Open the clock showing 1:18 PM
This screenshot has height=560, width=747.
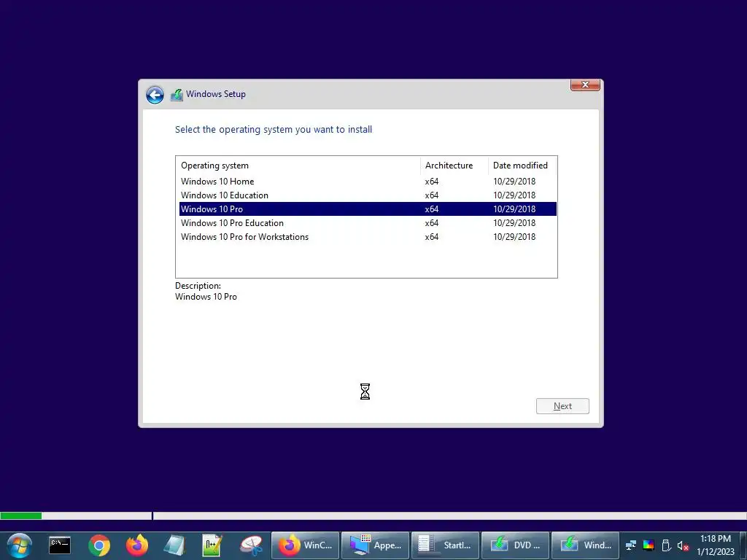(716, 545)
